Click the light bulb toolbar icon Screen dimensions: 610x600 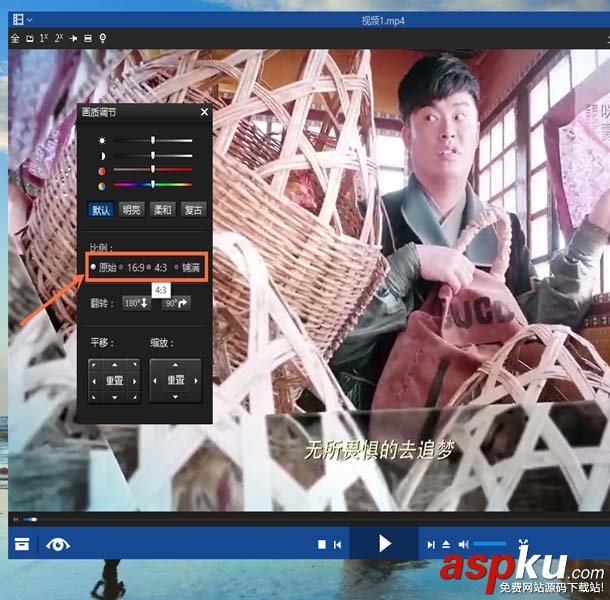pos(103,38)
